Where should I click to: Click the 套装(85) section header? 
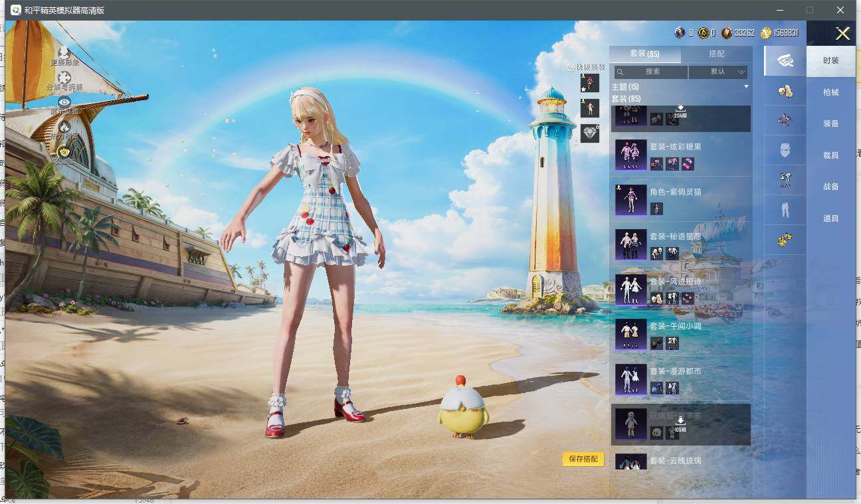click(x=626, y=98)
